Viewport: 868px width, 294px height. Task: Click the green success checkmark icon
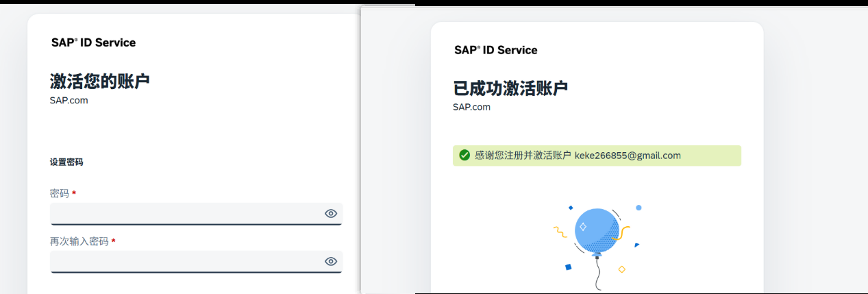464,156
